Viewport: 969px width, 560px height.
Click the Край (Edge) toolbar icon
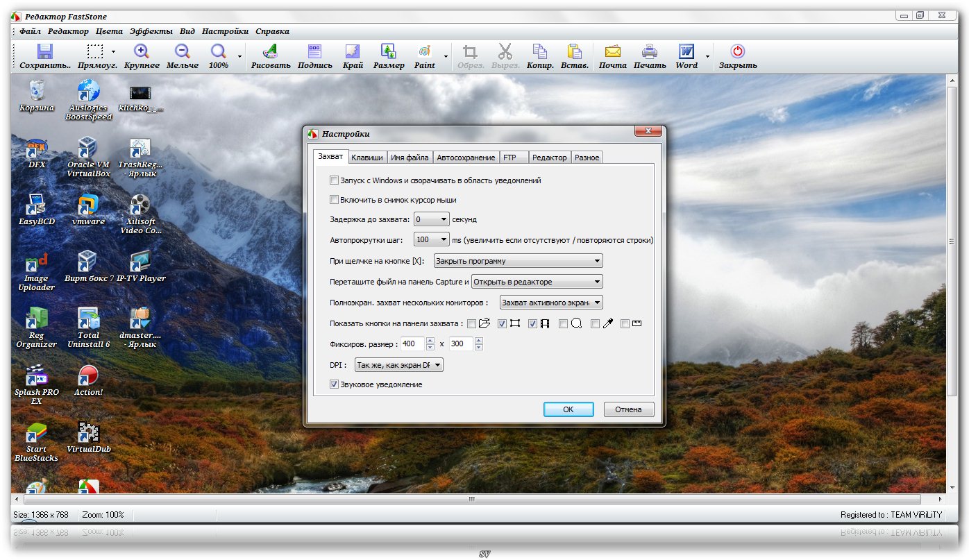(353, 52)
